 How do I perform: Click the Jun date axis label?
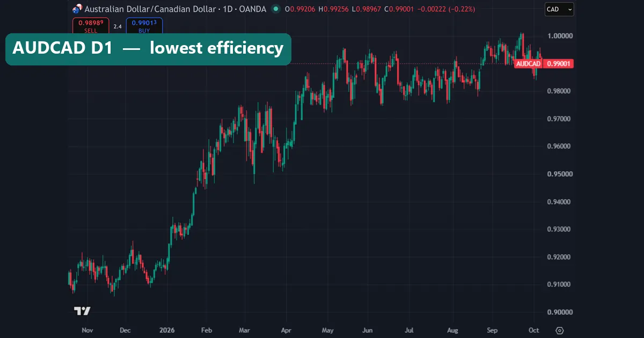point(368,330)
